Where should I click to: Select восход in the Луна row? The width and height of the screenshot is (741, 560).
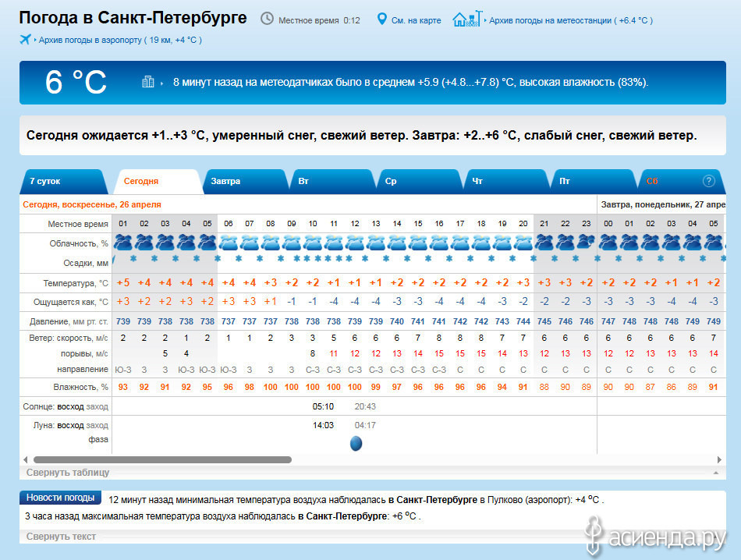70,425
